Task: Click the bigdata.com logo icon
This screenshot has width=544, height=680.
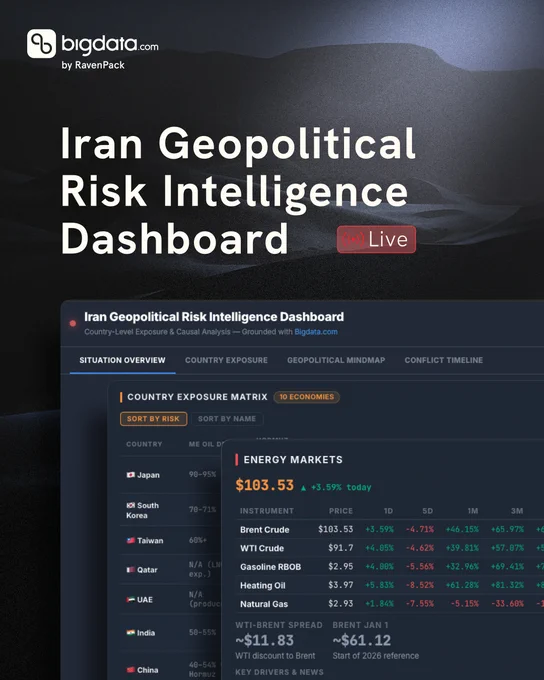Action: coord(41,44)
